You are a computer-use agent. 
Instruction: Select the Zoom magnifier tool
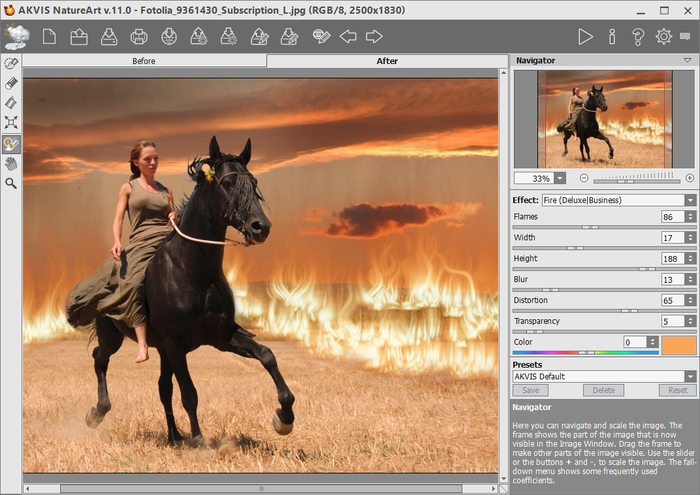point(11,183)
